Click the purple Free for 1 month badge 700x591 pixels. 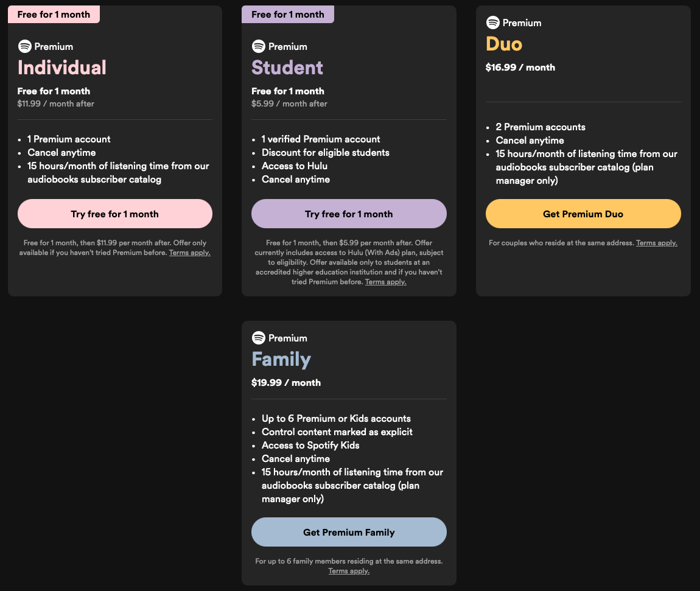(x=287, y=14)
